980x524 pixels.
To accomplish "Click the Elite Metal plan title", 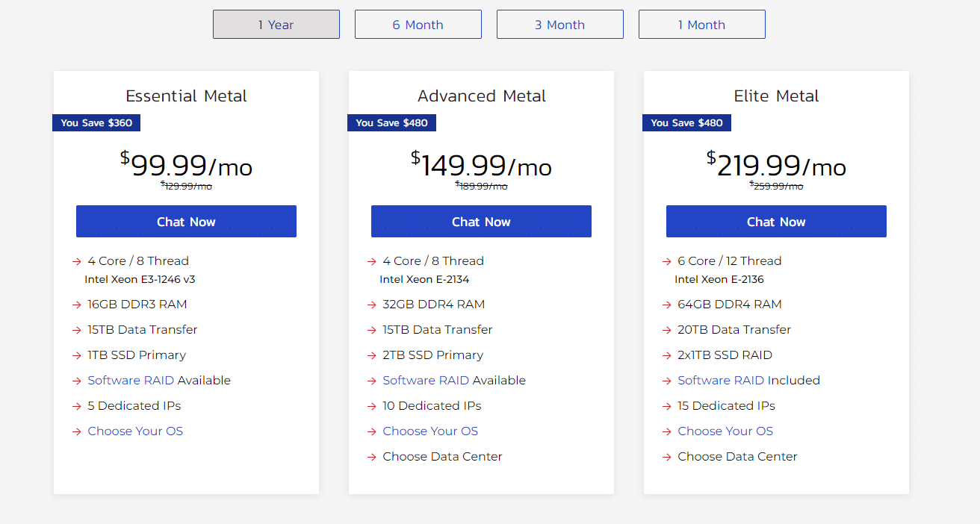I will point(776,96).
